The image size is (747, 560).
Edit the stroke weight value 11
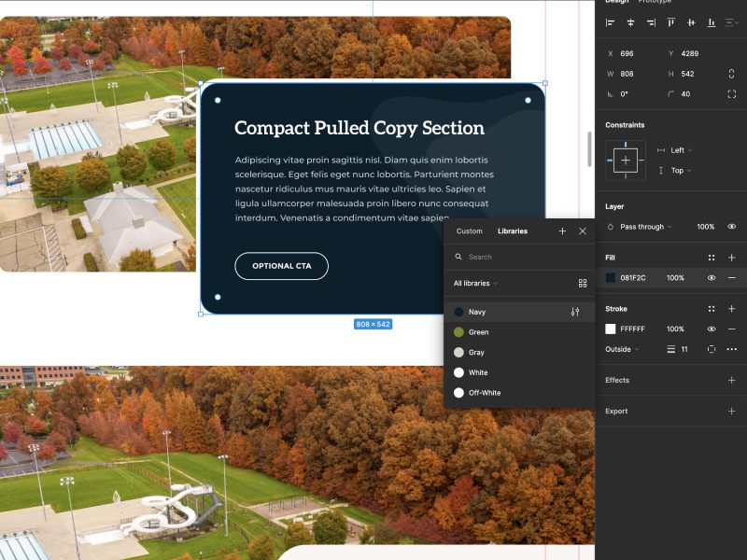[684, 349]
